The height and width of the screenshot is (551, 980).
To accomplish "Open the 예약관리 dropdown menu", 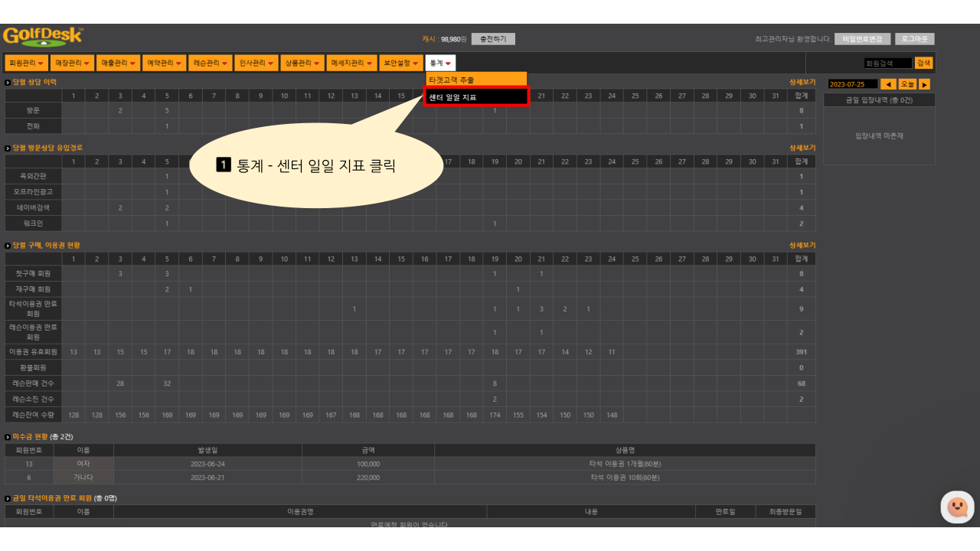I will [x=165, y=63].
